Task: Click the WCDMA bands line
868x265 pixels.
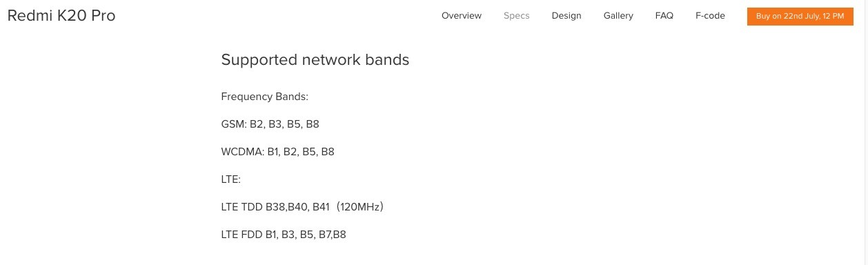Action: click(x=278, y=152)
